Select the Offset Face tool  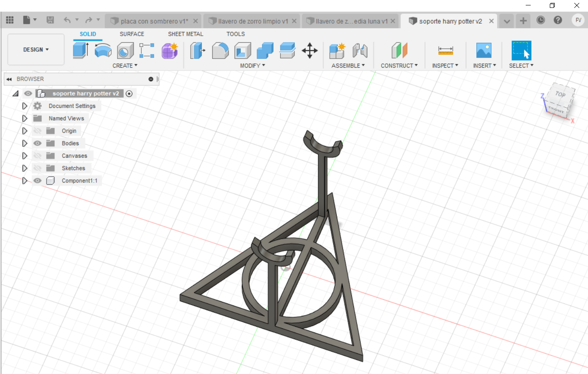287,51
